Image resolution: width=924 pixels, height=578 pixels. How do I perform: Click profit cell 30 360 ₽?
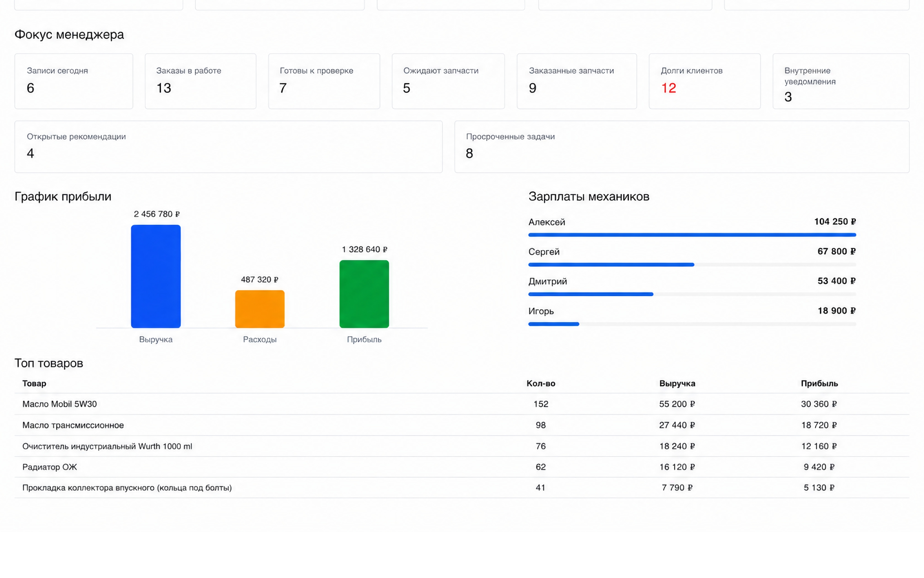click(819, 404)
